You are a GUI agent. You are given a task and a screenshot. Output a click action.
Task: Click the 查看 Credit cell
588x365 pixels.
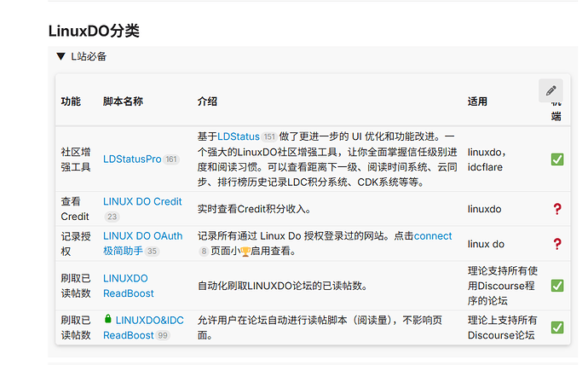tap(75, 209)
